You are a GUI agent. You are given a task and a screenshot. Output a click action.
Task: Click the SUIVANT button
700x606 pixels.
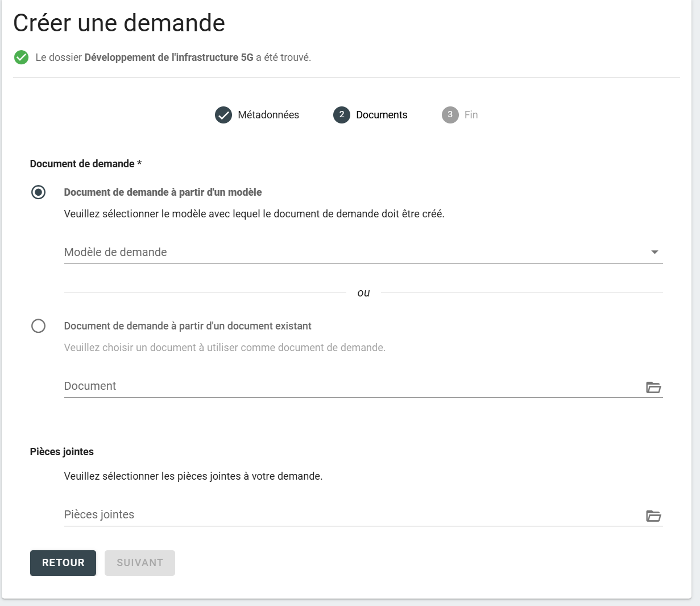point(140,563)
